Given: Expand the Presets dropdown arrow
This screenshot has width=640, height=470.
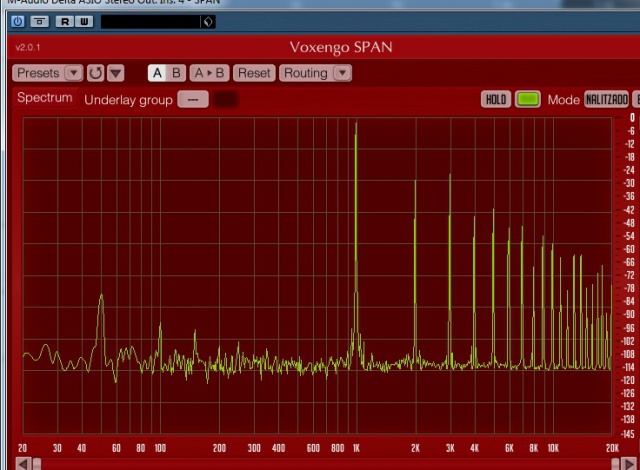Looking at the screenshot, I should pos(74,73).
